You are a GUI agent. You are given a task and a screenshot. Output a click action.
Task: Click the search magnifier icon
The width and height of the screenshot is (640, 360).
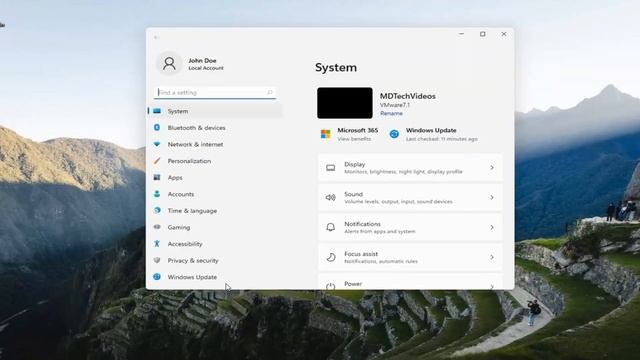(270, 93)
